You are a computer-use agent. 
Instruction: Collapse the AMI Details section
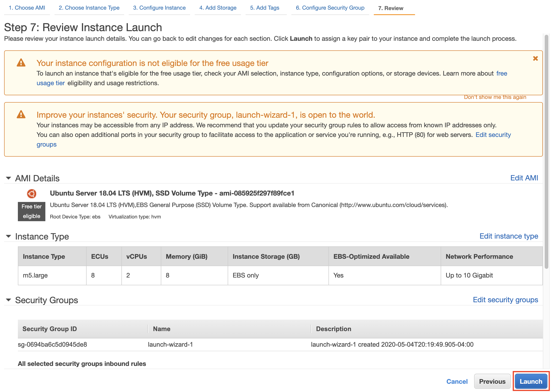coord(8,178)
